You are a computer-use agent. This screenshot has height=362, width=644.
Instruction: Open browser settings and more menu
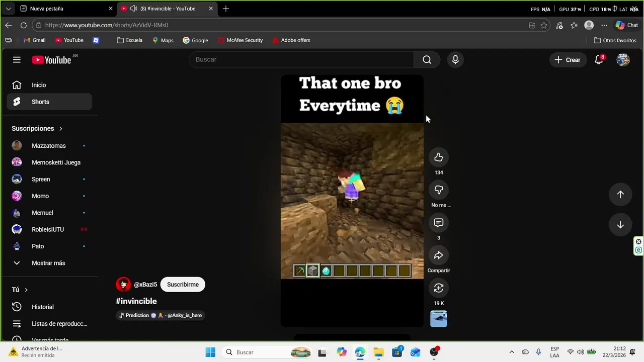coord(604,25)
